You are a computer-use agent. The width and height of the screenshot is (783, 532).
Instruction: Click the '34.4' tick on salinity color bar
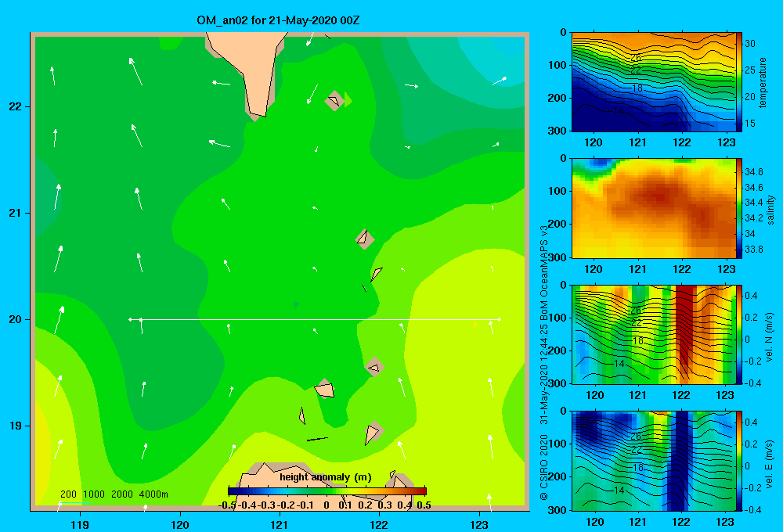(754, 203)
